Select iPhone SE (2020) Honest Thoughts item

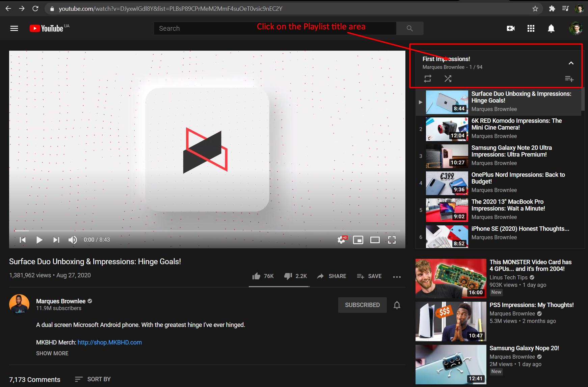tap(499, 236)
